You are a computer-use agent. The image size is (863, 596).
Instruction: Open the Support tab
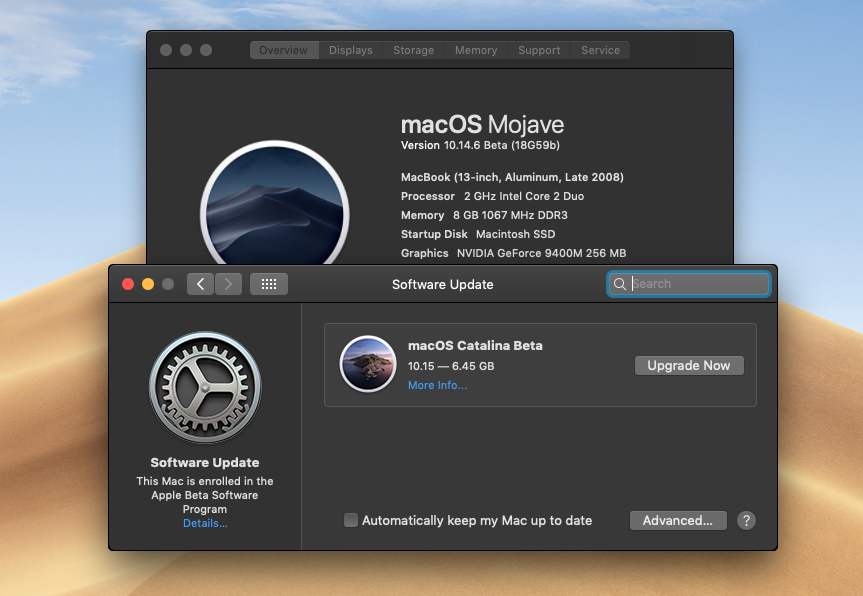click(x=539, y=50)
